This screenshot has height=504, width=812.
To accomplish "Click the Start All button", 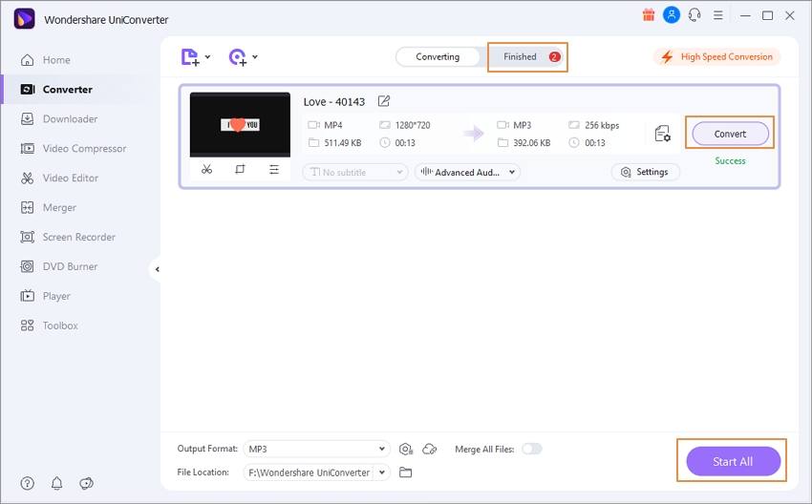I will [734, 461].
